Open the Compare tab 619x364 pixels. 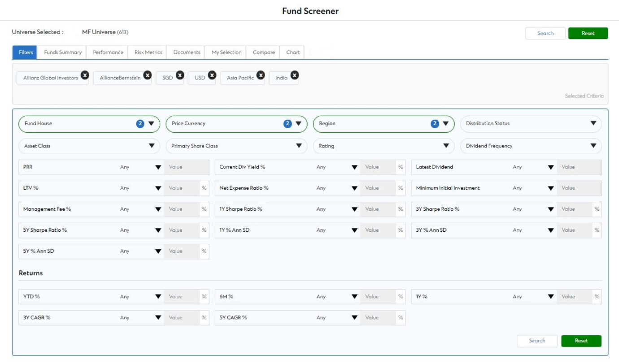click(x=264, y=52)
